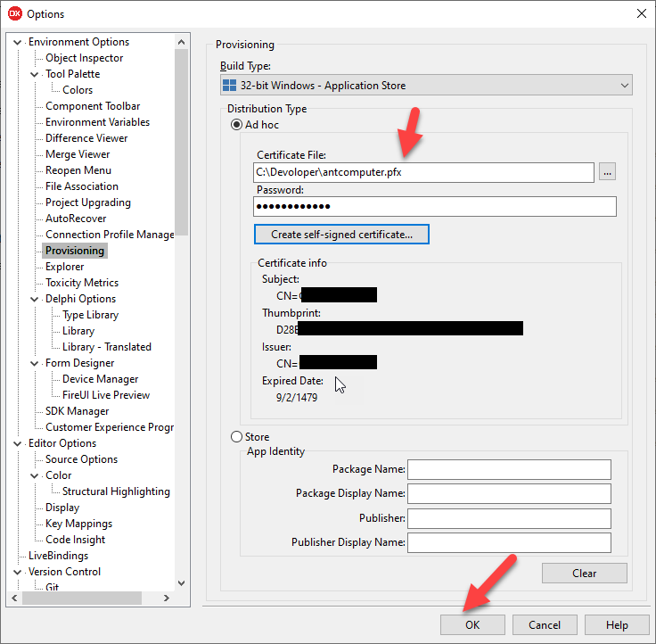656x644 pixels.
Task: Go to Code Insight settings
Action: [x=76, y=540]
